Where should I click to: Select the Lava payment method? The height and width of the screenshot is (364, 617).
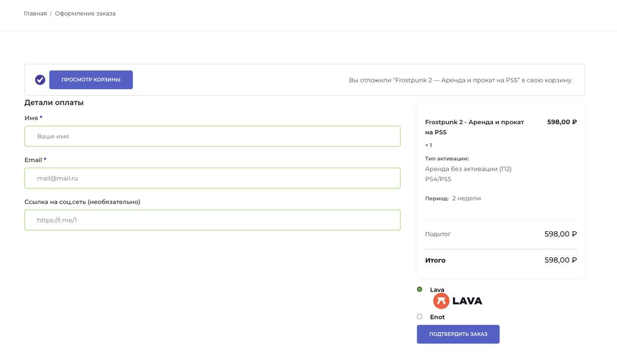419,289
